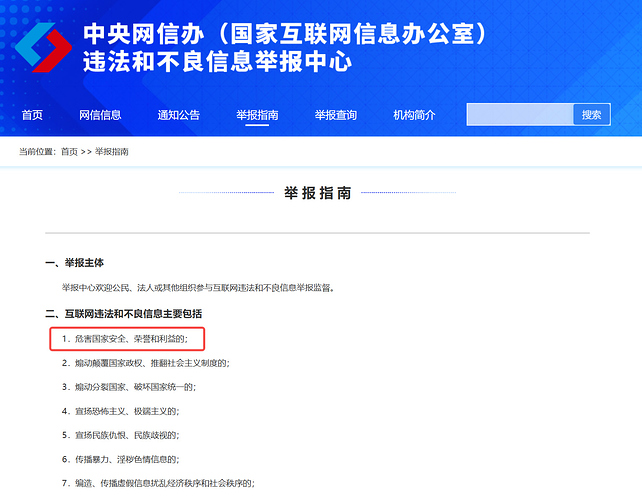Open the 网信信息 navigation tab

click(x=100, y=115)
